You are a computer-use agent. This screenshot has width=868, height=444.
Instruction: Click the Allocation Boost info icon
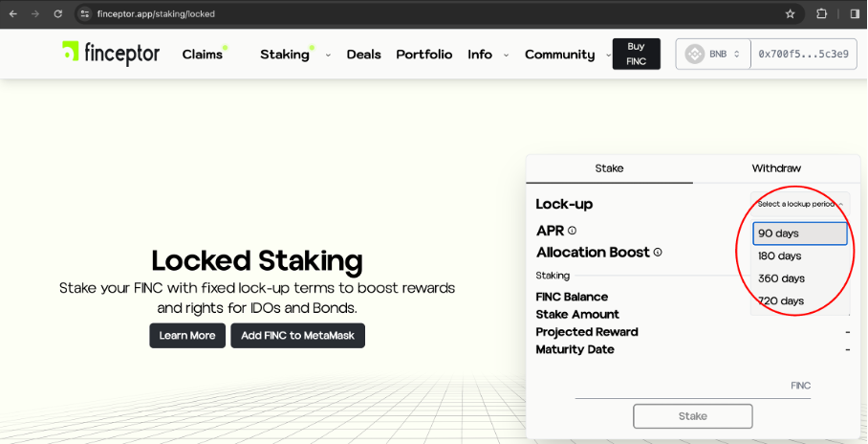(657, 253)
